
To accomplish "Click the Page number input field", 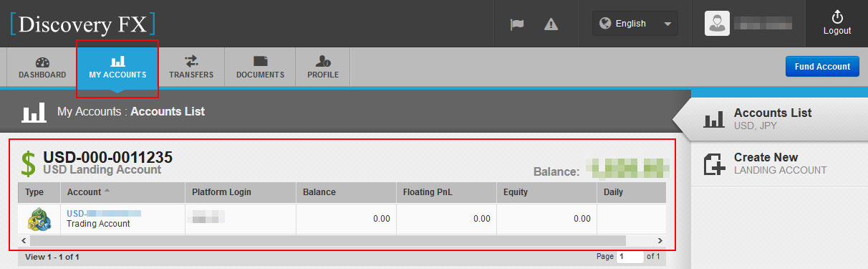I will click(630, 256).
